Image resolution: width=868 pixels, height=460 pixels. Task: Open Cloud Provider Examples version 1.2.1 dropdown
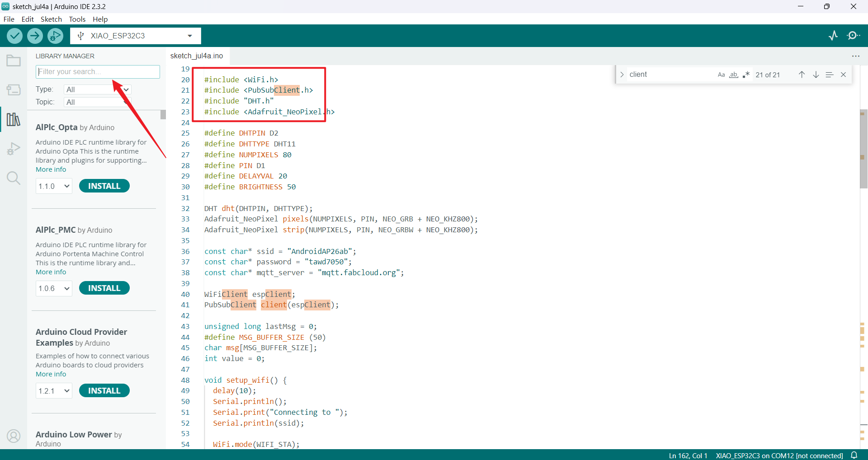coord(54,391)
